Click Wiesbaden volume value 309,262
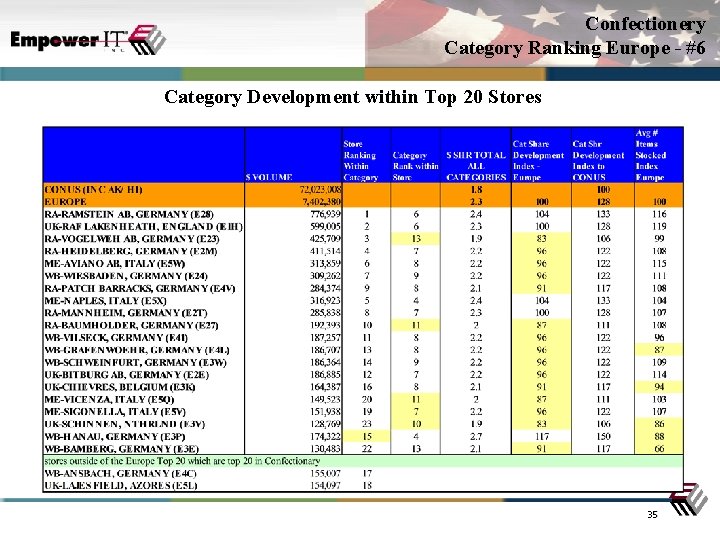 pos(326,276)
